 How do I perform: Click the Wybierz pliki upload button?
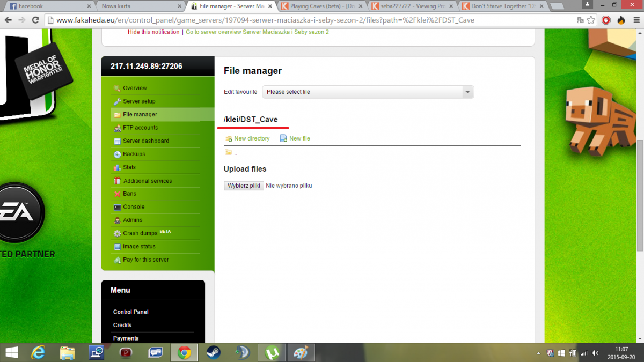click(244, 186)
